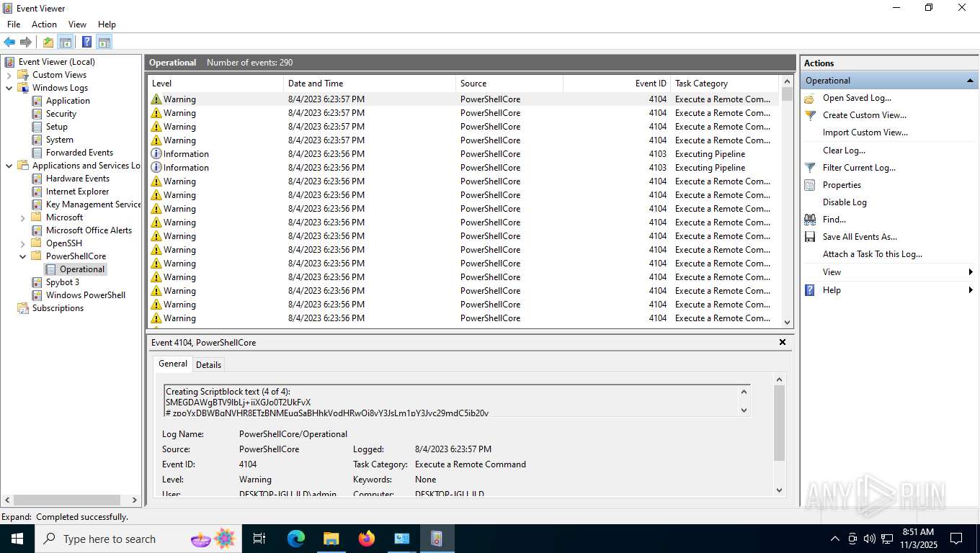The image size is (980, 553).
Task: Select the Forwarded Events log
Action: pos(79,153)
